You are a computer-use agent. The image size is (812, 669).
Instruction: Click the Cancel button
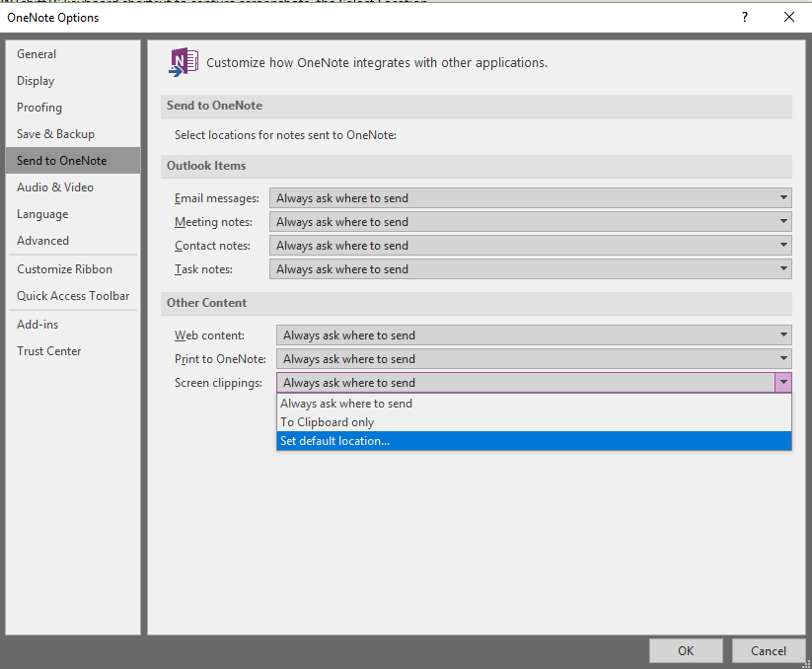[768, 651]
